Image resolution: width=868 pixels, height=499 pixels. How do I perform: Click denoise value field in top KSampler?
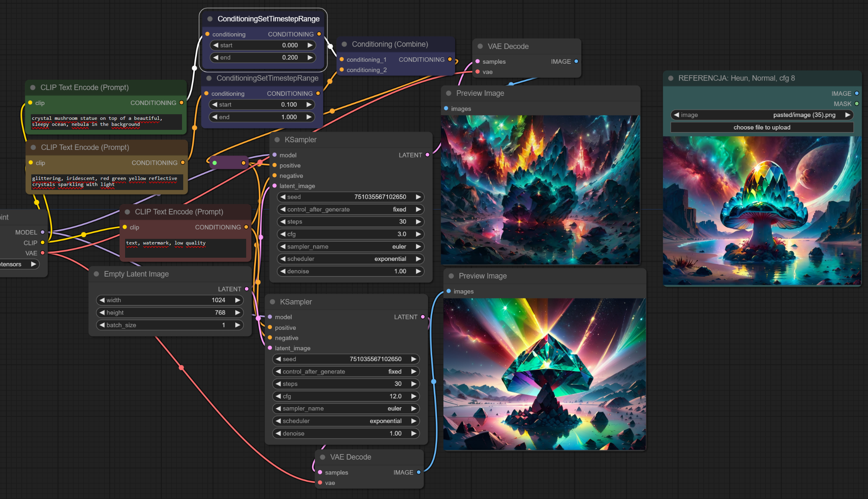[350, 271]
